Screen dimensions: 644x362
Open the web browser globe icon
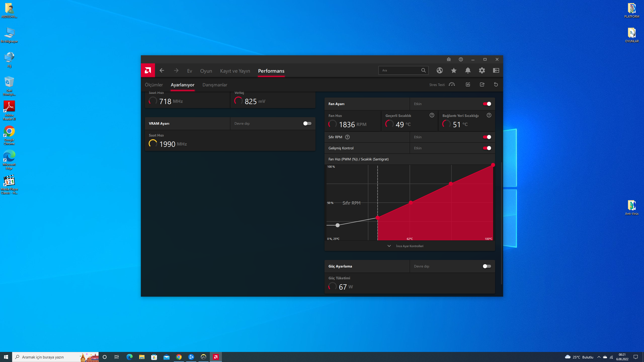(x=439, y=70)
